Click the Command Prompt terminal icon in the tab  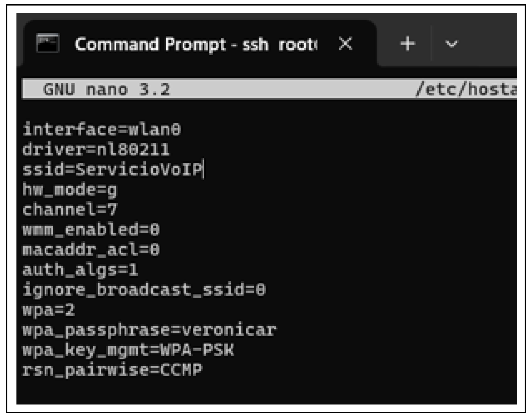point(48,43)
